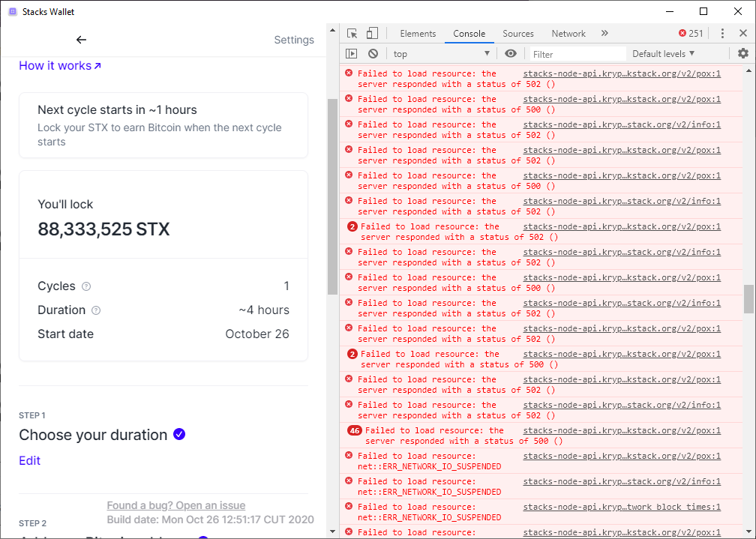Click the console scrollbar thumb
756x539 pixels.
click(748, 299)
